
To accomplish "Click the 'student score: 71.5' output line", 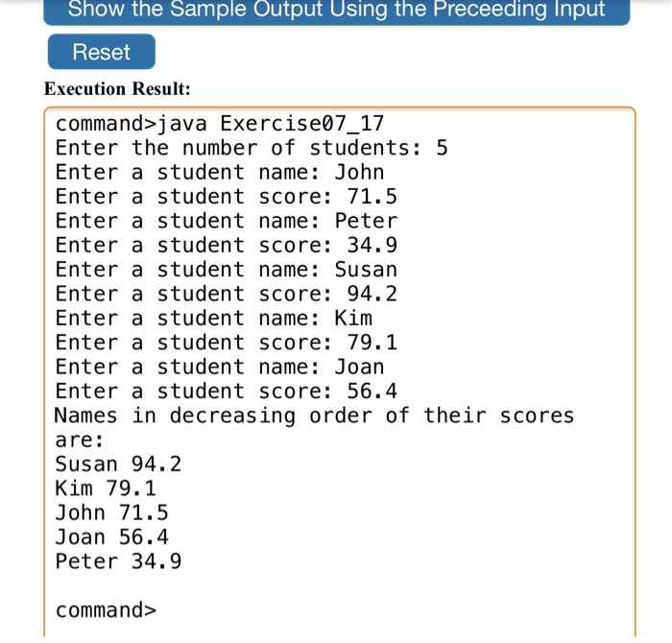I will point(227,197).
